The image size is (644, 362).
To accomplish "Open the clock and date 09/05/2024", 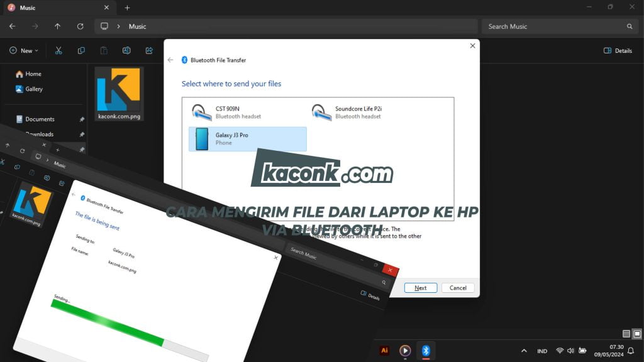I will click(x=609, y=351).
